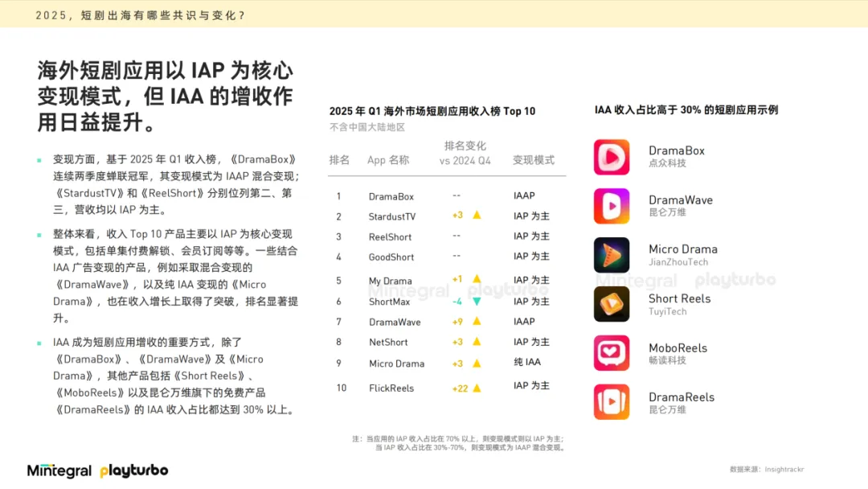Select the StardustTV table cell
The width and height of the screenshot is (868, 489).
pyautogui.click(x=392, y=216)
